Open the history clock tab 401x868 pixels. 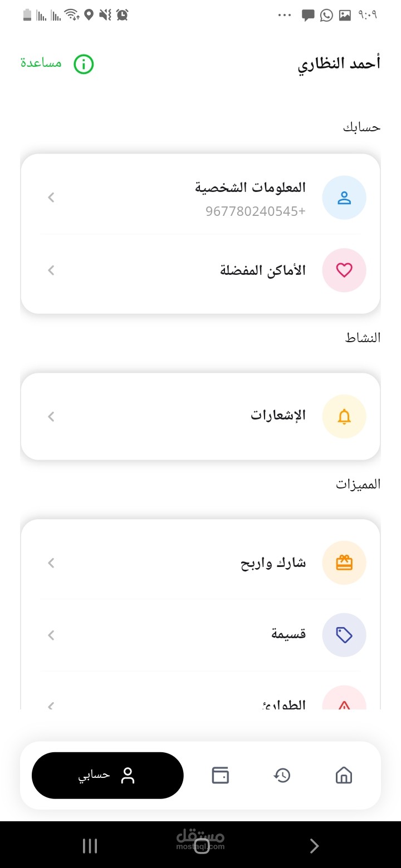282,775
